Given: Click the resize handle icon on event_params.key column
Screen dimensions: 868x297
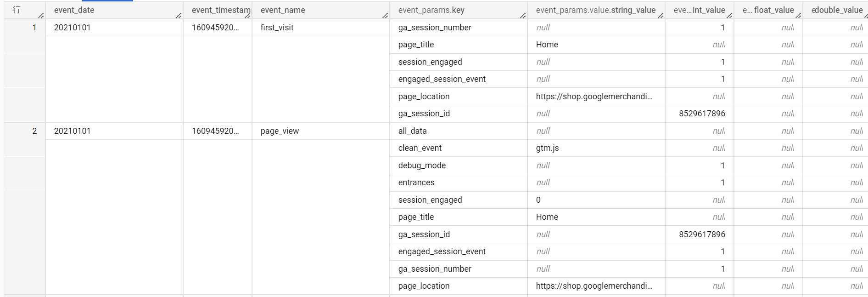Looking at the screenshot, I should pos(523,16).
